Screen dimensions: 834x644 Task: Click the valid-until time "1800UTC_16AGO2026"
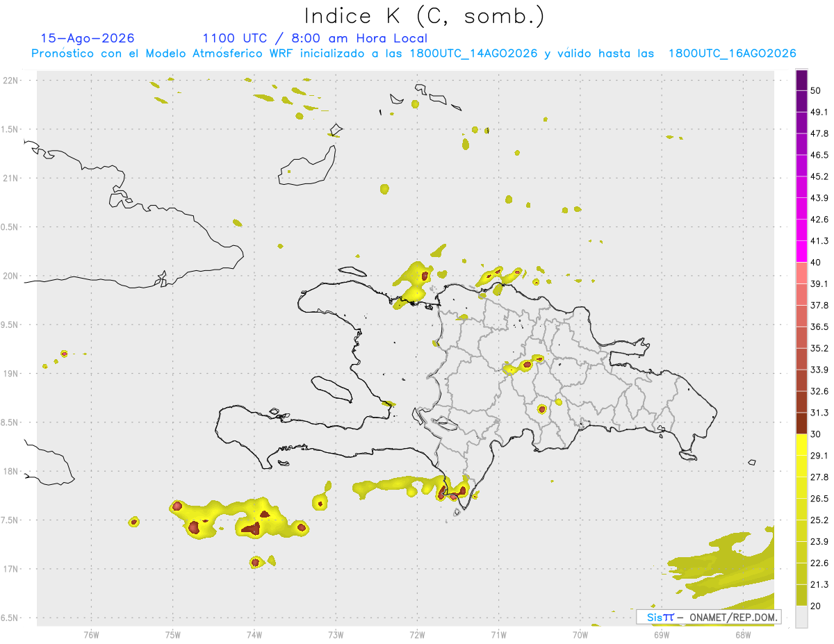pyautogui.click(x=732, y=53)
